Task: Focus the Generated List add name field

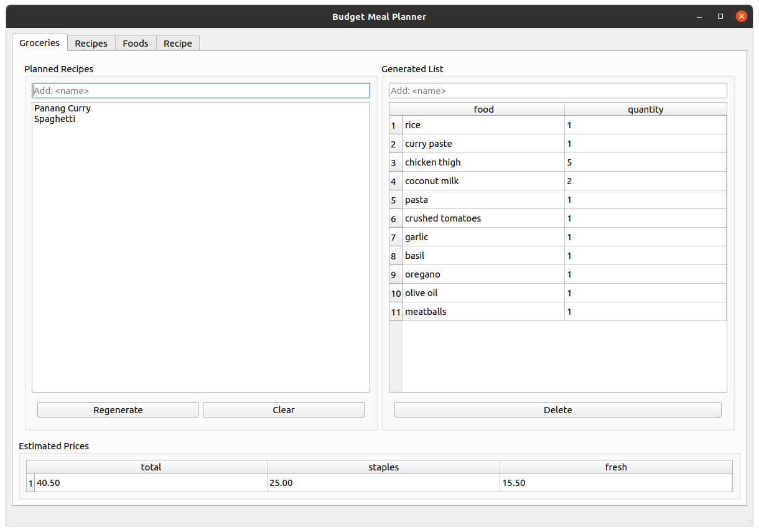Action: click(x=558, y=91)
